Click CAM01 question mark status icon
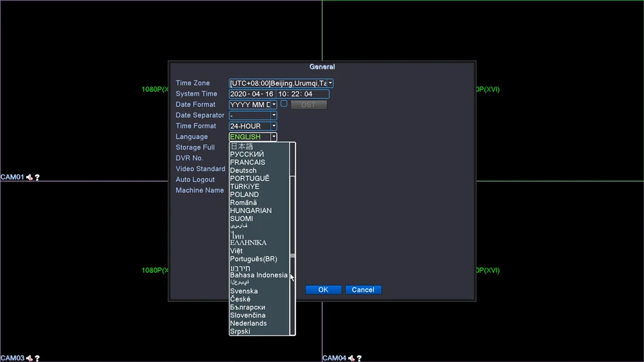The width and height of the screenshot is (644, 362). (38, 177)
